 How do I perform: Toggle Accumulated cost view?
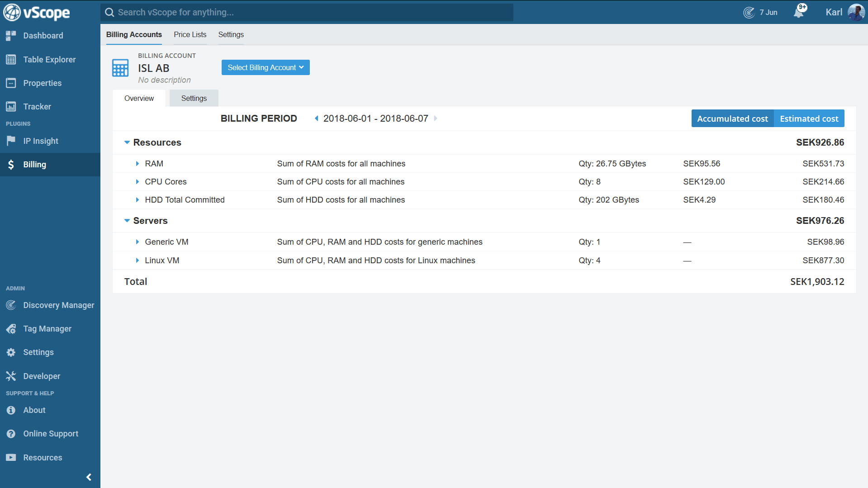click(732, 118)
